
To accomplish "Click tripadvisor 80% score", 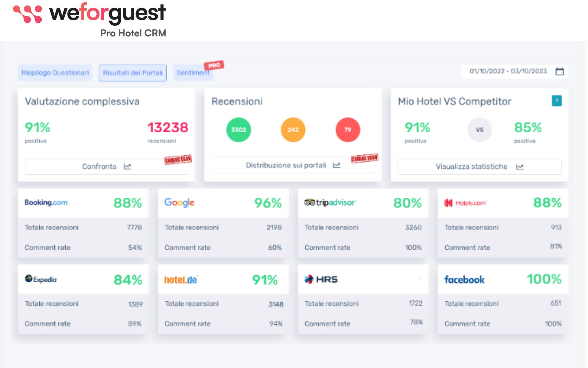I will pos(408,203).
